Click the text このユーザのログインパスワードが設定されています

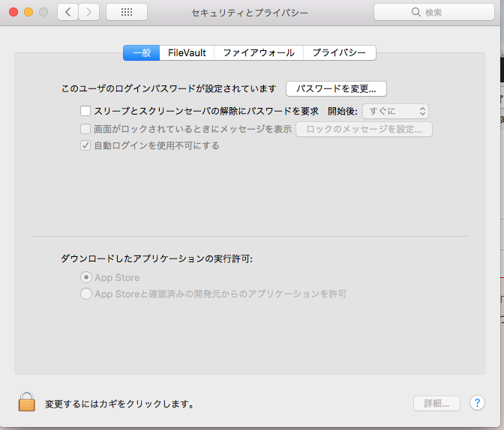169,88
